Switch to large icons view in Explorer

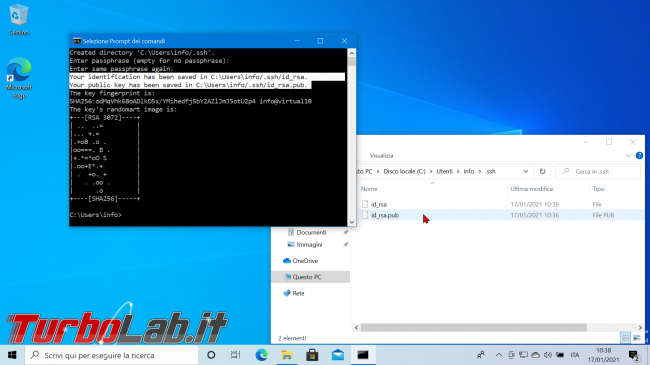pyautogui.click(x=636, y=338)
